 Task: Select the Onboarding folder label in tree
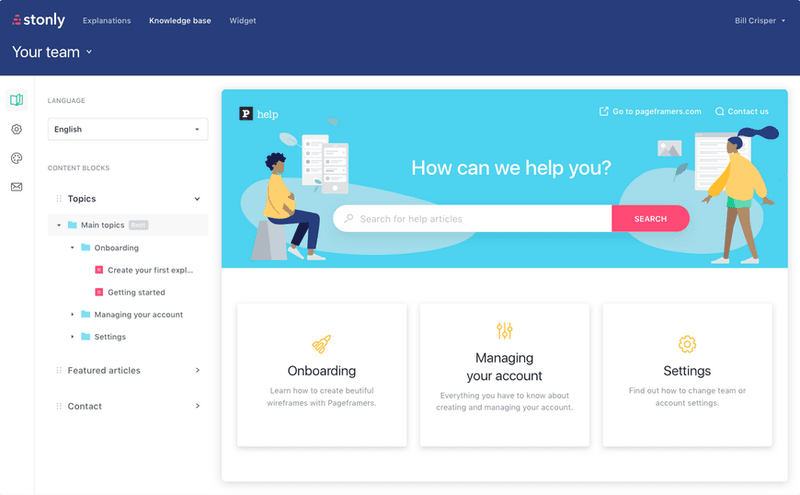116,248
